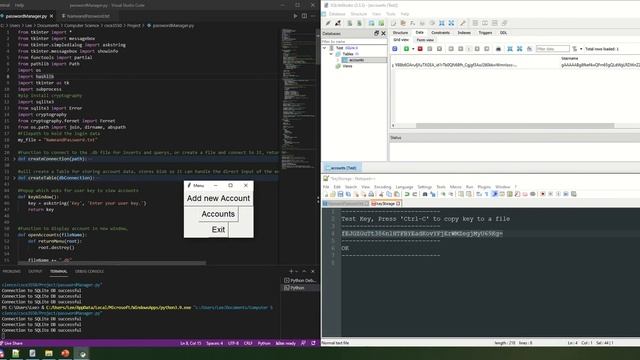Open a file using Notepad++ toolbar
640x360 pixels.
coord(333,194)
